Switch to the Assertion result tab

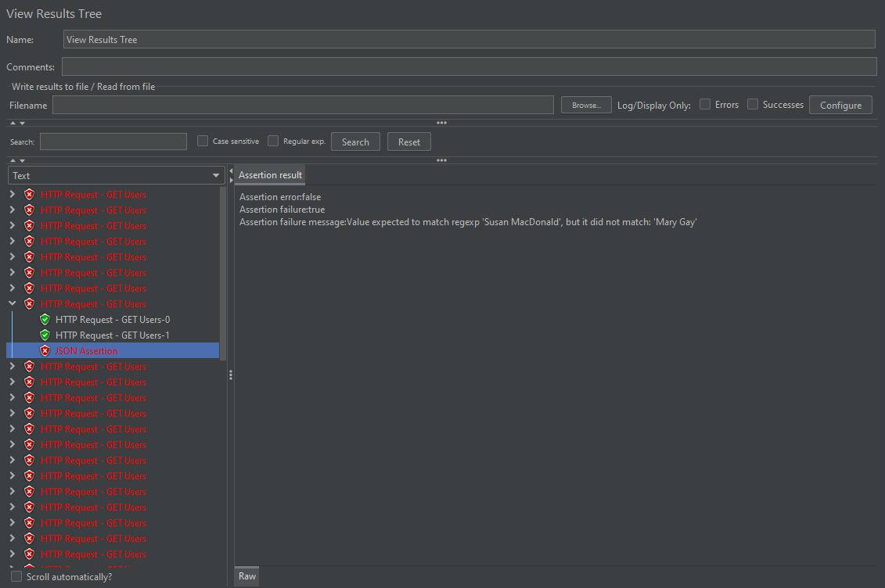click(270, 175)
